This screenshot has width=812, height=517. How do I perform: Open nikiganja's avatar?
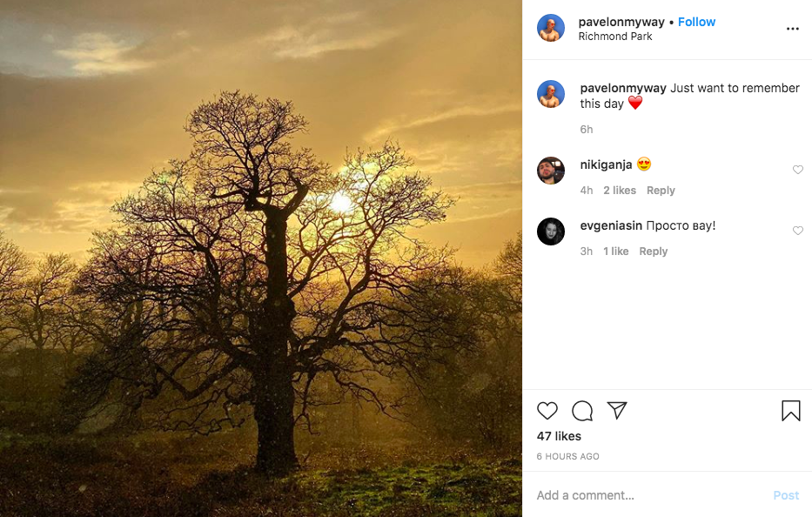pyautogui.click(x=551, y=171)
